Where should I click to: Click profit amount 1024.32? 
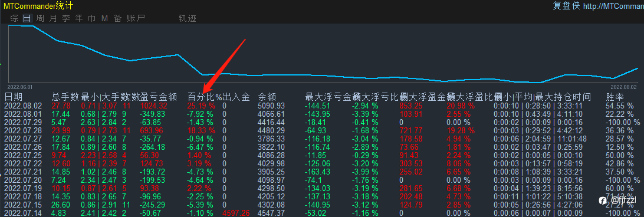tap(153, 106)
